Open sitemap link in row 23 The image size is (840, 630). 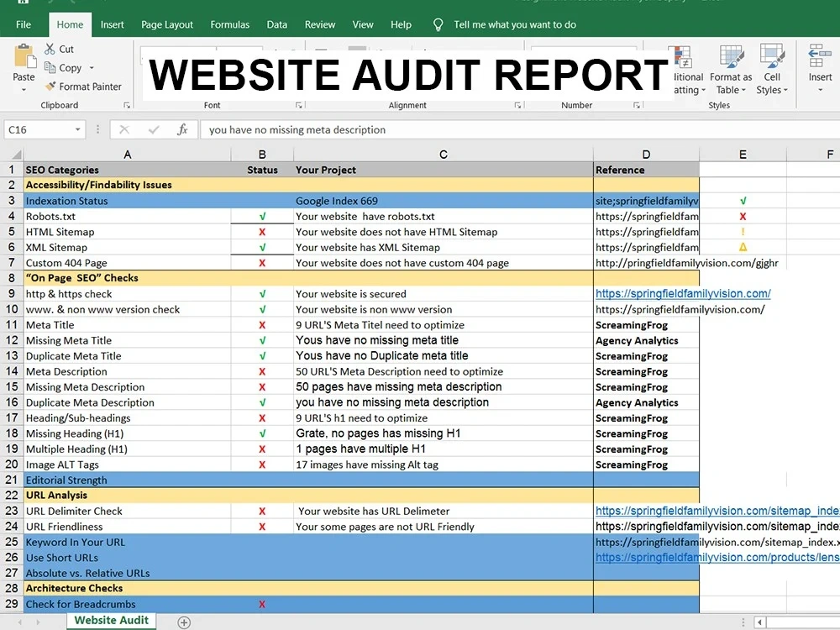717,511
